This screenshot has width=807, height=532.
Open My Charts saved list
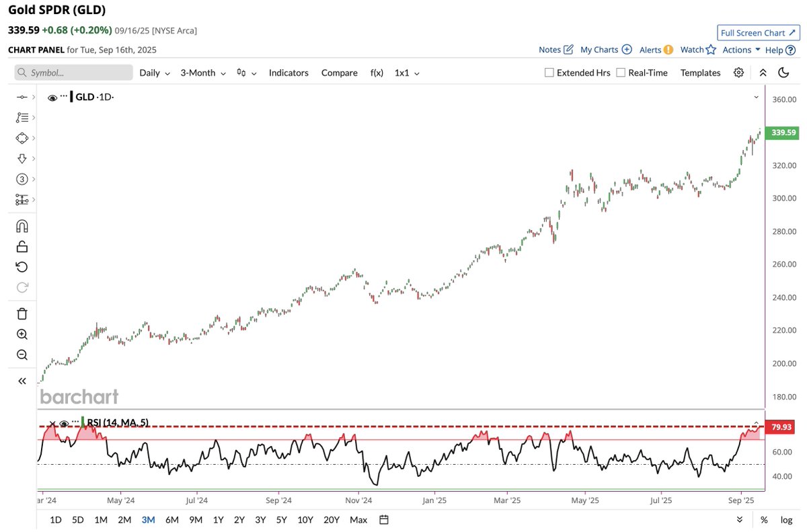click(x=606, y=50)
